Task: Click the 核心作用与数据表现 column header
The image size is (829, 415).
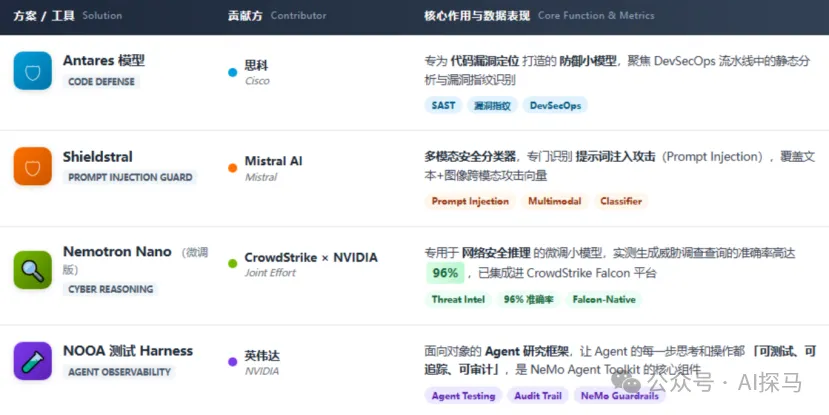Action: coord(539,15)
